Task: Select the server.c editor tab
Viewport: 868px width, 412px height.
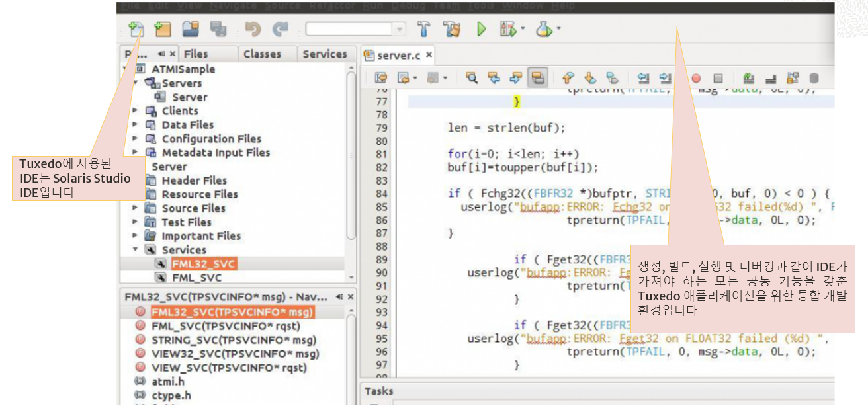Action: 398,56
